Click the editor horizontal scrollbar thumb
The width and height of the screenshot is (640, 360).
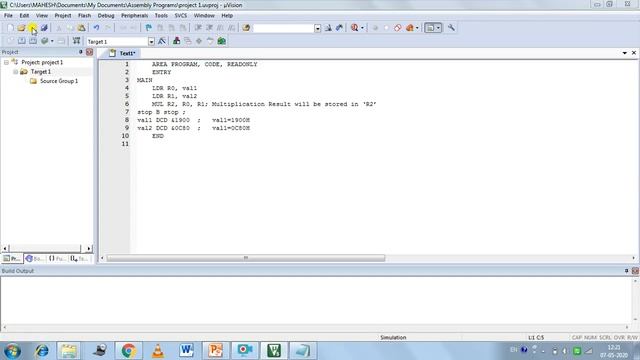pos(246,258)
